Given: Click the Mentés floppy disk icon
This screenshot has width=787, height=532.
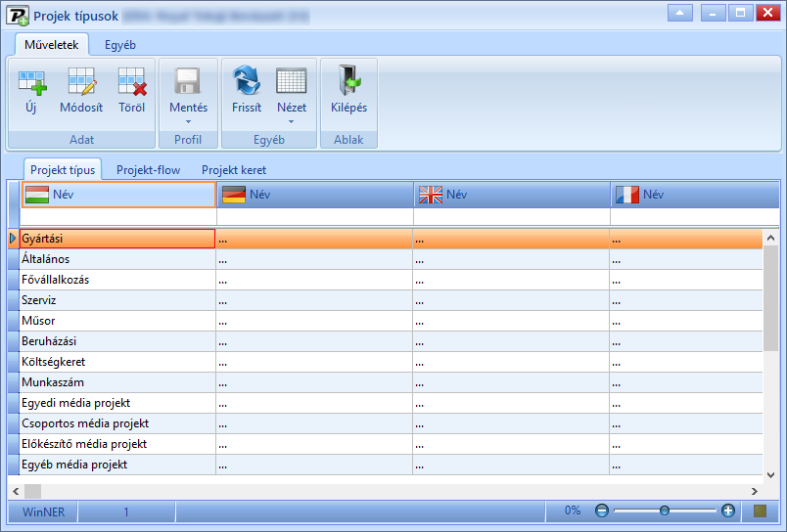Looking at the screenshot, I should pyautogui.click(x=188, y=81).
